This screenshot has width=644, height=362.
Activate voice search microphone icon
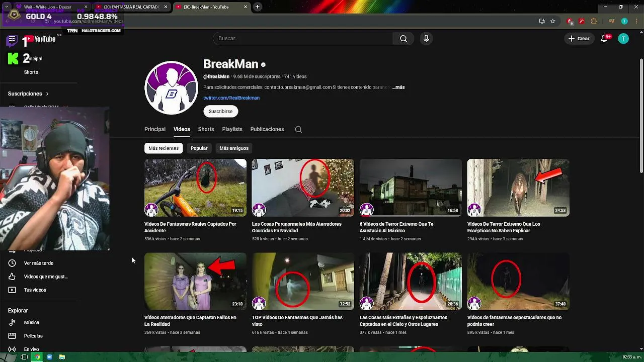426,39
